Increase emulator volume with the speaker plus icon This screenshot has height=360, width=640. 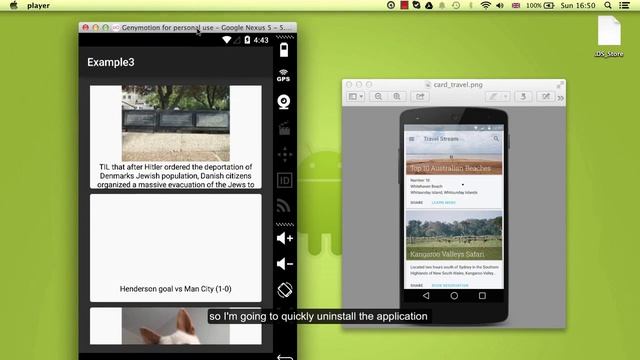284,238
